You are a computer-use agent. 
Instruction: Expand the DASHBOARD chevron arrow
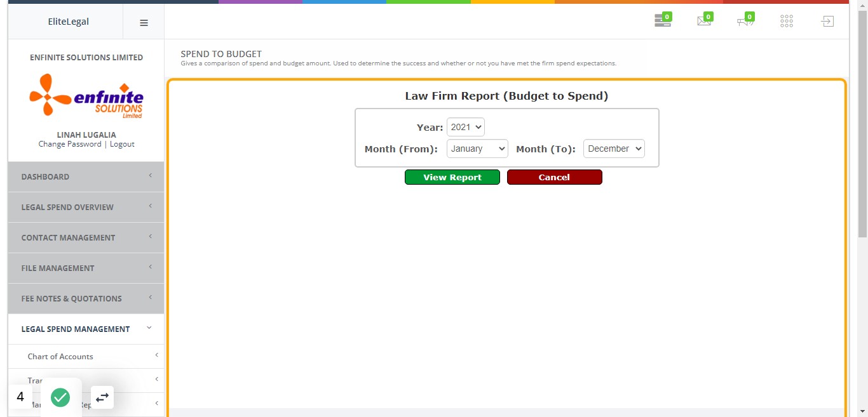151,176
